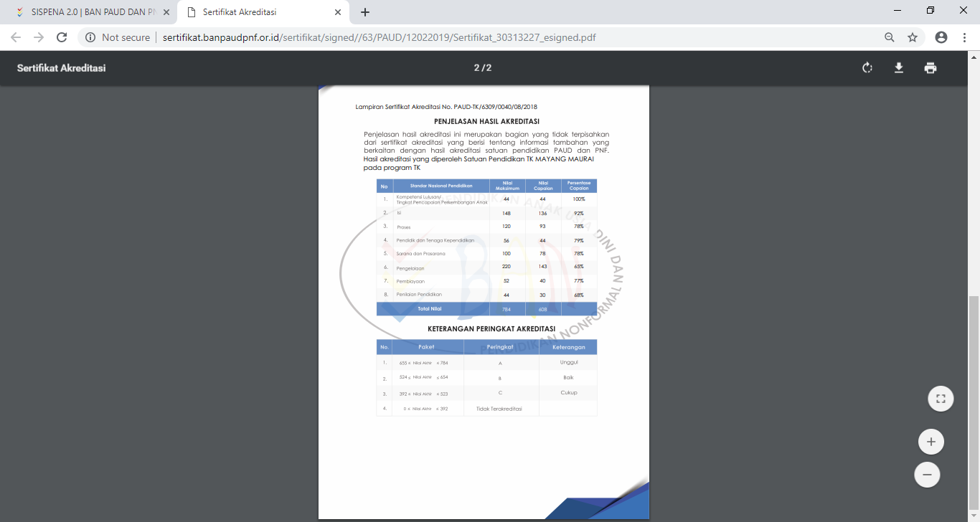980x522 pixels.
Task: Click the Lampiran Sertifikat Akreditasi No. line
Action: [x=446, y=107]
